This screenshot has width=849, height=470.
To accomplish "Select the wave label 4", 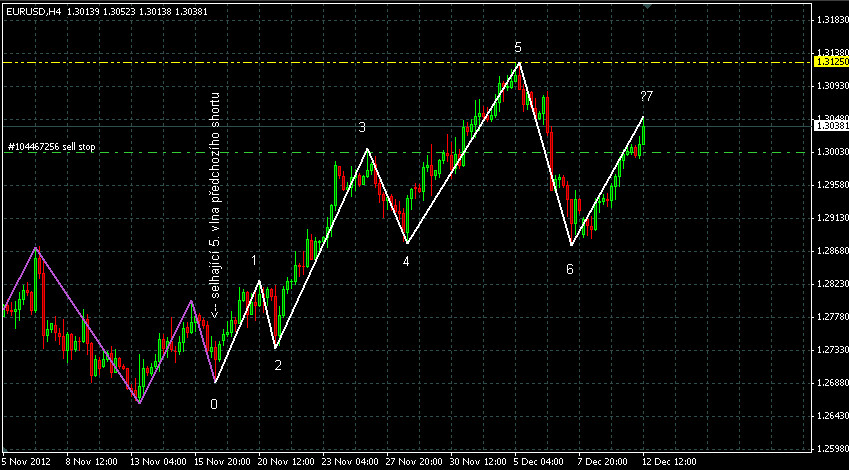I will point(406,261).
